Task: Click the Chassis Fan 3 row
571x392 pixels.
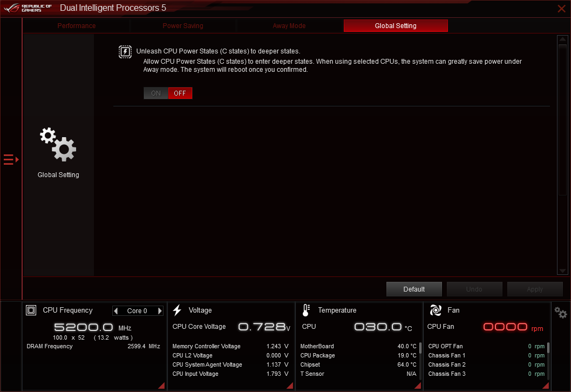Action: pos(486,374)
